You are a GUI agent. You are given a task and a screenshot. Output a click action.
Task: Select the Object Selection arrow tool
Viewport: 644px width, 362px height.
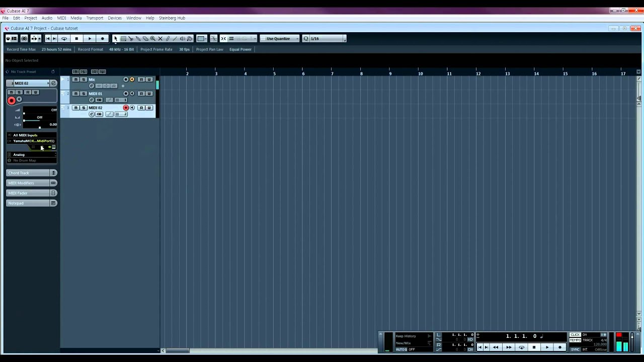116,38
